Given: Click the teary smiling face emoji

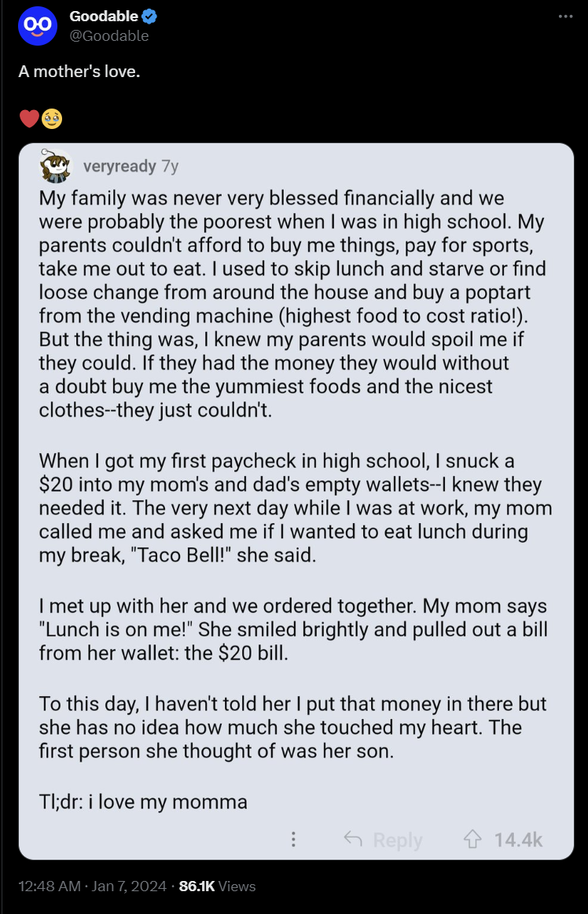Looking at the screenshot, I should 52,119.
